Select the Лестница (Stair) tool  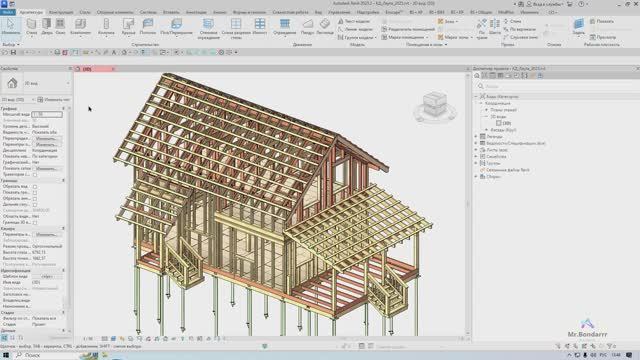tap(325, 26)
